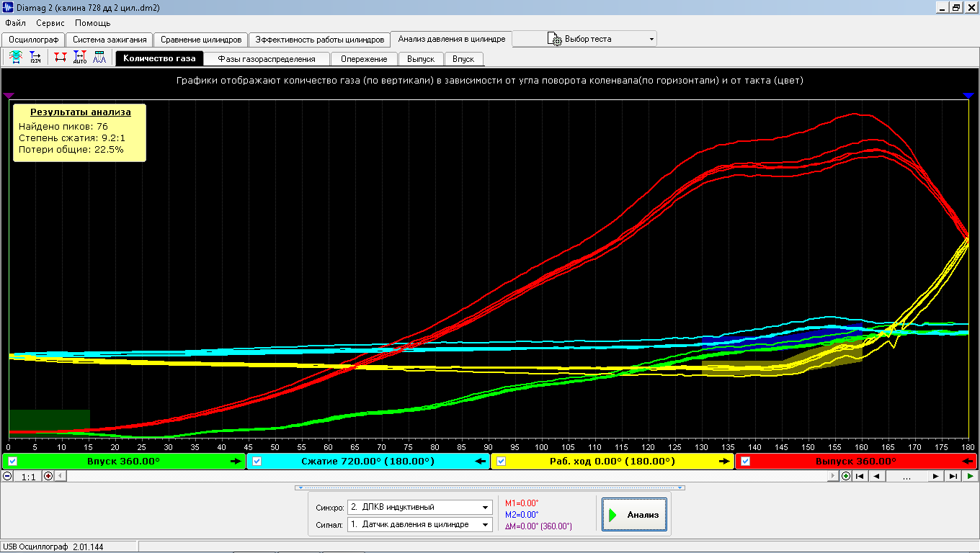Click the Результаты анализа heading
The height and width of the screenshot is (553, 980).
coord(81,112)
